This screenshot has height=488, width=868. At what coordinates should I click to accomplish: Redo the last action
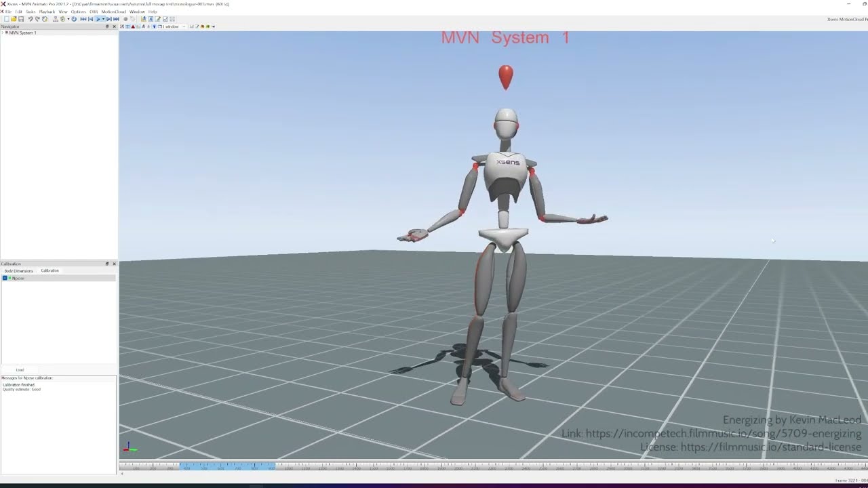(x=37, y=19)
